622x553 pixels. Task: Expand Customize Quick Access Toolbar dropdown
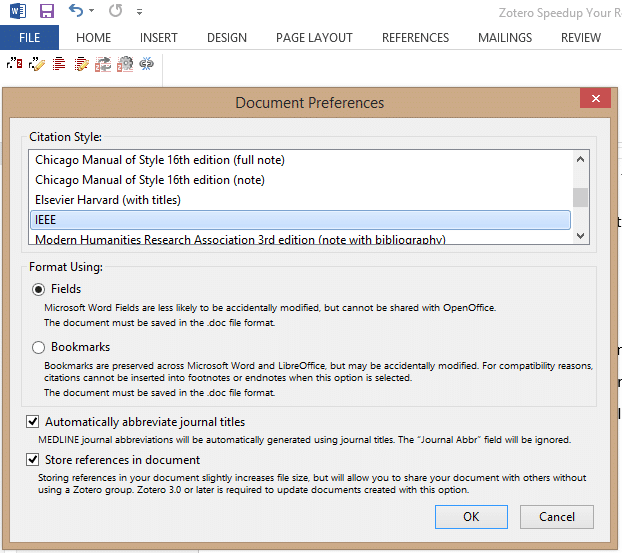pos(139,13)
